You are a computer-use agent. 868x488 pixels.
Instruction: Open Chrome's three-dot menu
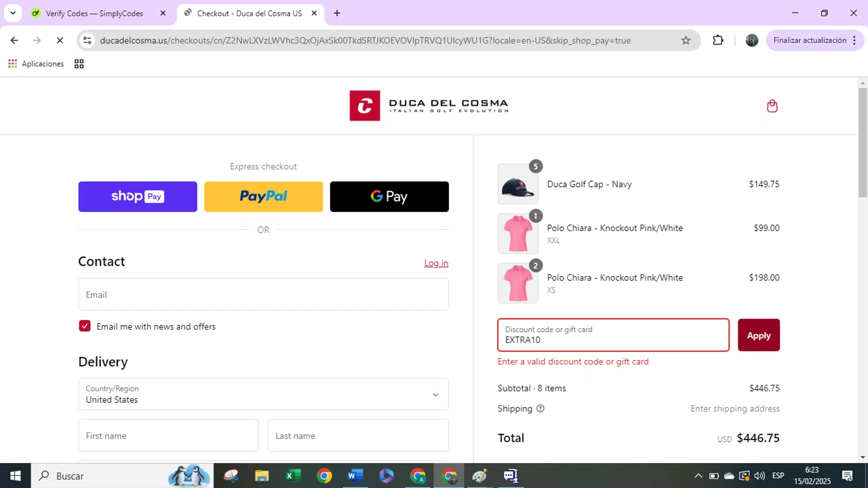click(855, 41)
